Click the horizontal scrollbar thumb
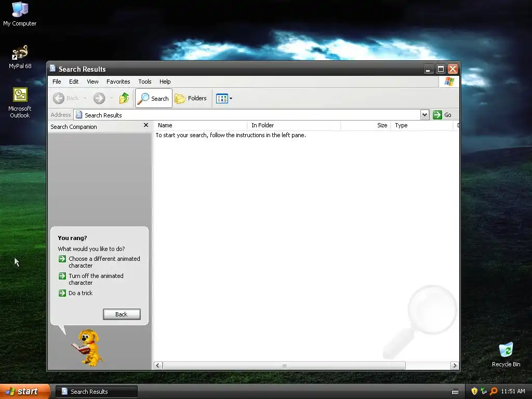Viewport: 532px width, 399px height. pyautogui.click(x=284, y=365)
